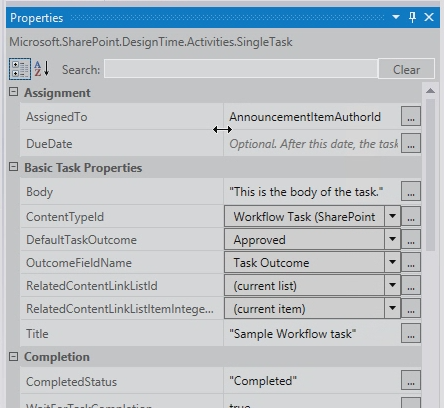Select the AssignedTo property name
The image size is (444, 408).
[x=57, y=117]
